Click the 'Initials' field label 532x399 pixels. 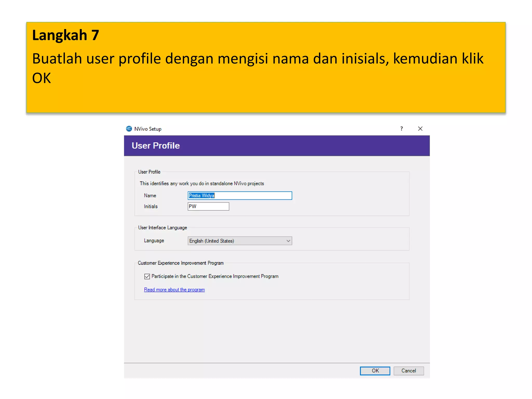(x=151, y=207)
